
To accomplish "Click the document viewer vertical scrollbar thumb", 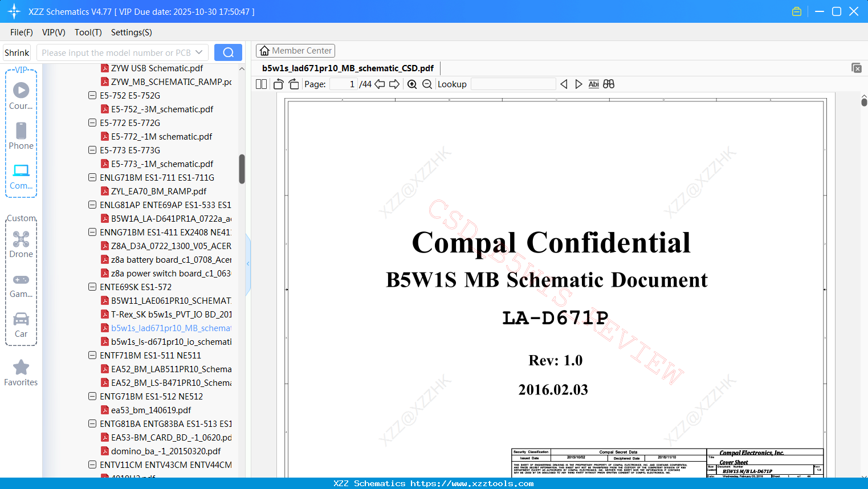I will click(864, 102).
